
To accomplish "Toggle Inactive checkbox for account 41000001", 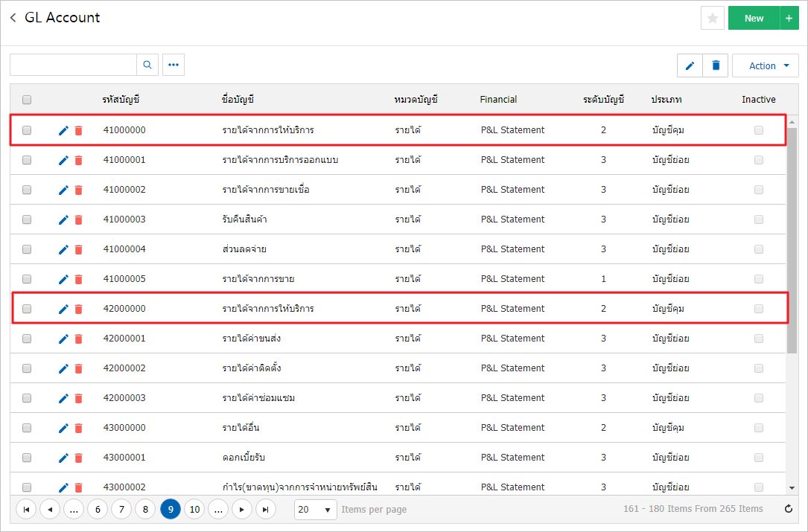I will 759,160.
